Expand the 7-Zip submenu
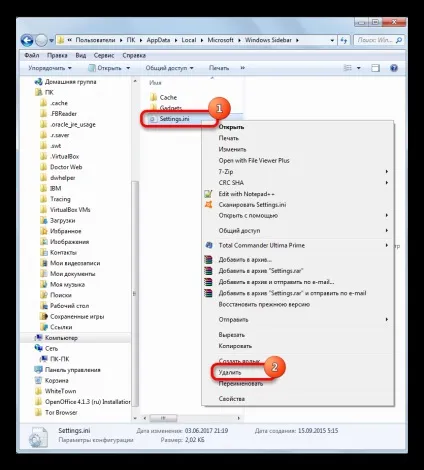The image size is (424, 470). pyautogui.click(x=298, y=172)
